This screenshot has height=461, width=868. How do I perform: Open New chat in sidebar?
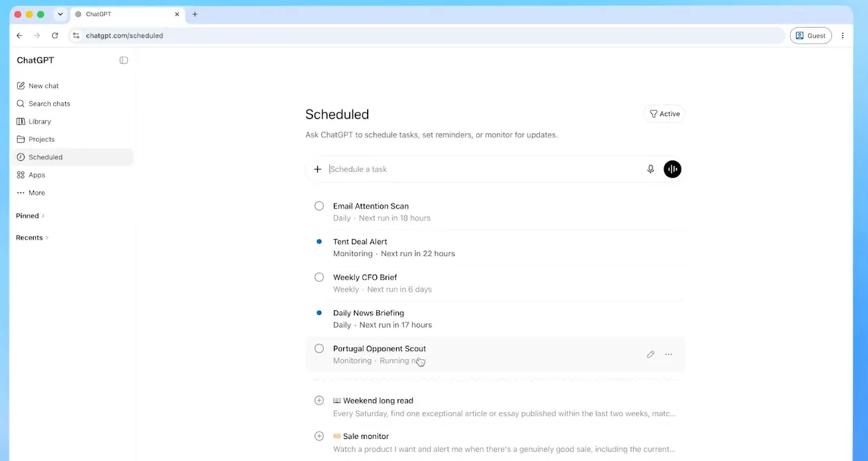73,86
